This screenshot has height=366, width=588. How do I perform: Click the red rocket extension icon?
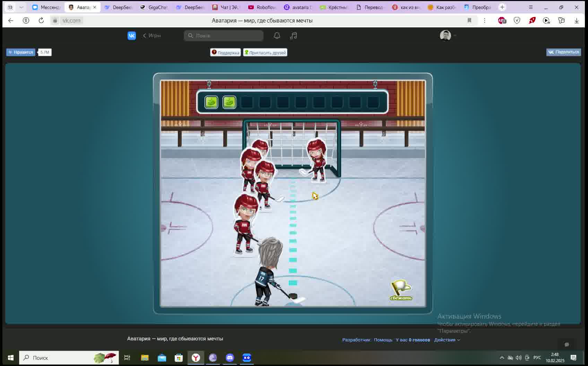pos(531,20)
